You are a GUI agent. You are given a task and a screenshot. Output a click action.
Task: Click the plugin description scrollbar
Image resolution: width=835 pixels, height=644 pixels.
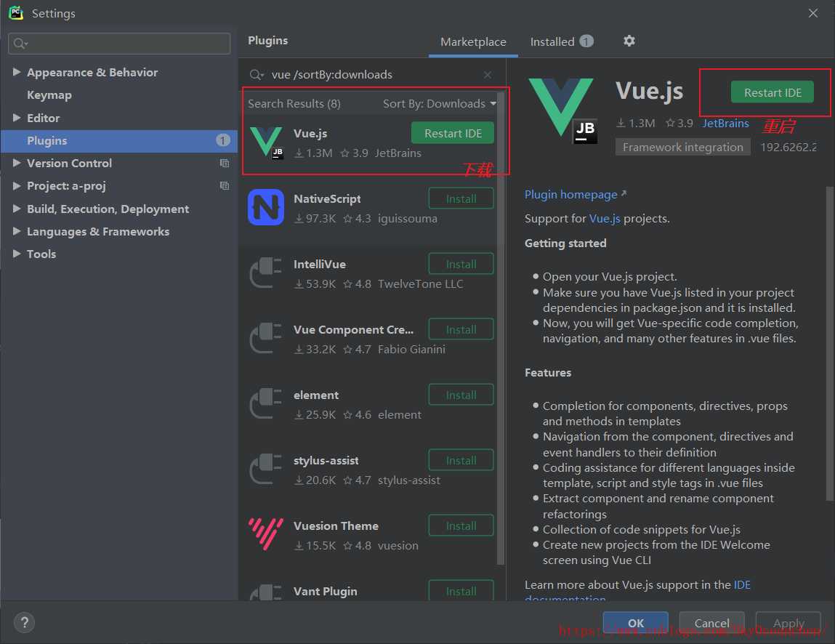(x=829, y=344)
